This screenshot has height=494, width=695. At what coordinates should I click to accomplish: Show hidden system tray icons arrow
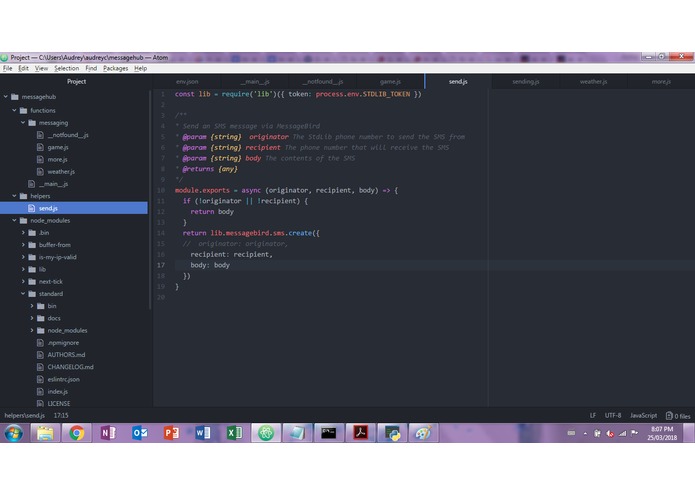[585, 434]
